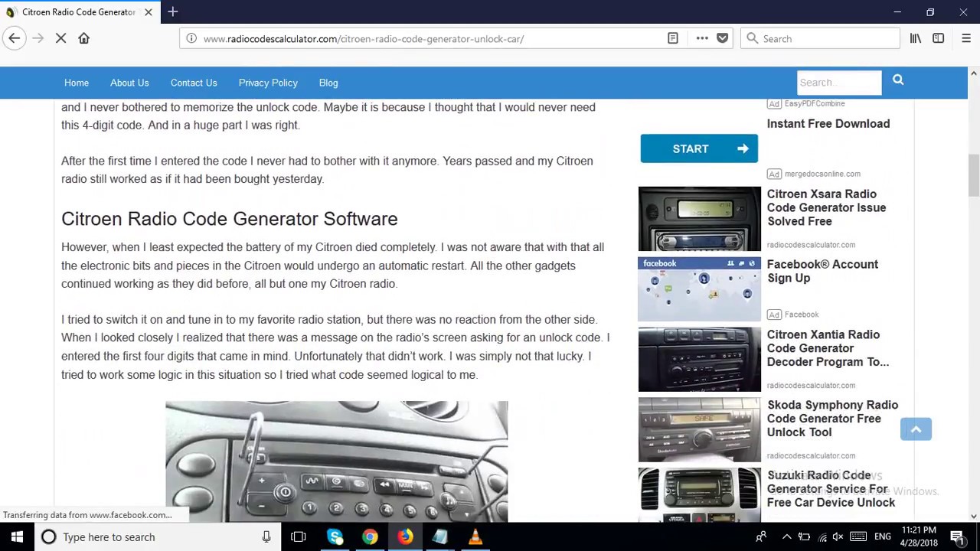Image resolution: width=980 pixels, height=551 pixels.
Task: Click the taskbar clock showing 11:21 PM
Action: (919, 536)
